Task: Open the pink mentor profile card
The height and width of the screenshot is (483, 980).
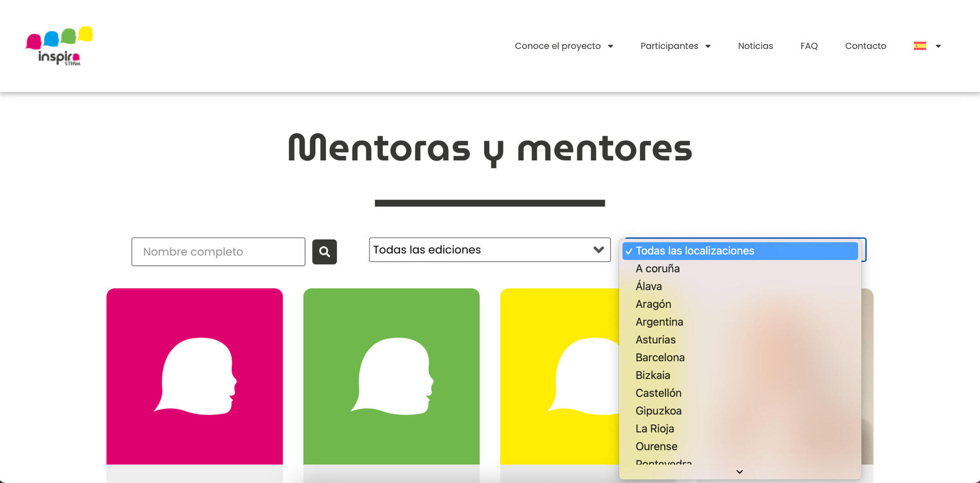Action: [x=194, y=376]
